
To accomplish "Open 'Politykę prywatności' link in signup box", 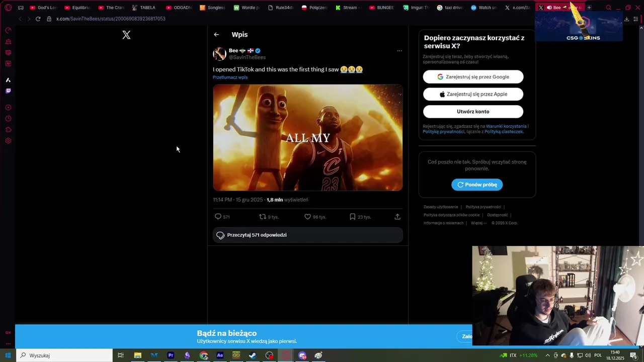I will 443,132.
